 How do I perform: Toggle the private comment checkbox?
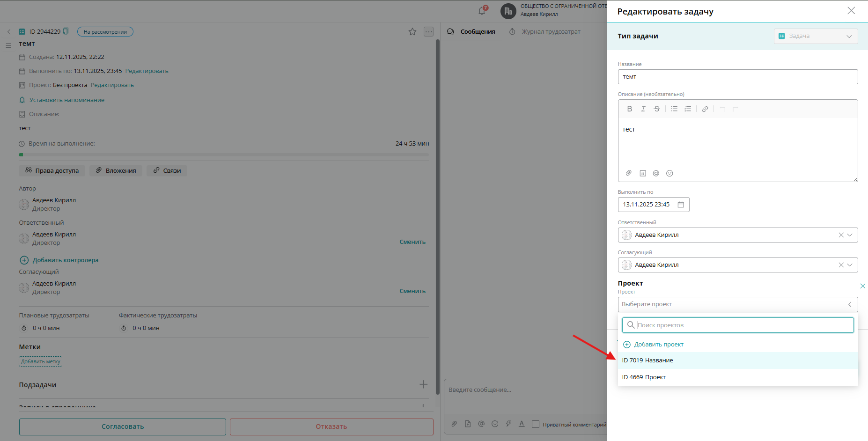point(536,424)
